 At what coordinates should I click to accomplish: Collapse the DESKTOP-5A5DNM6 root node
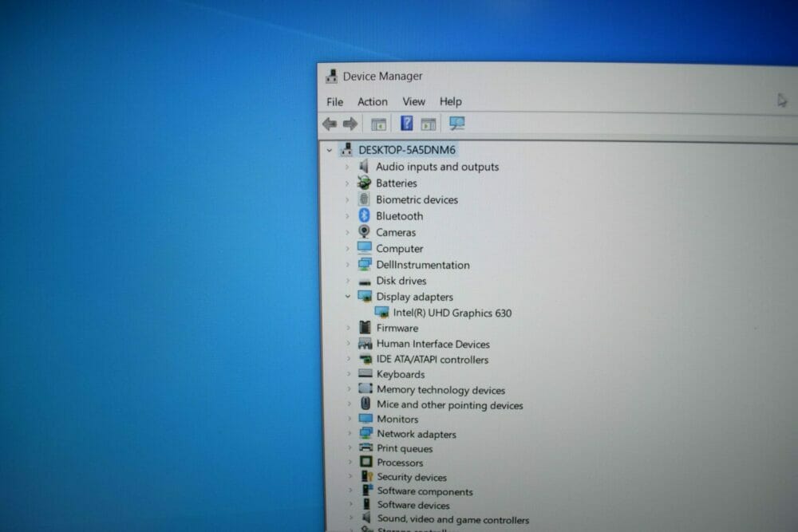point(330,150)
